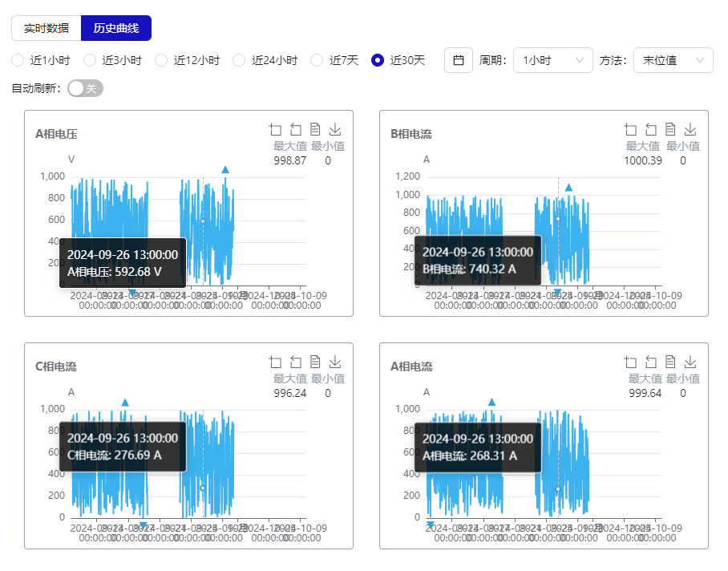
Task: Select the 近24小时 time range
Action: coord(238,60)
